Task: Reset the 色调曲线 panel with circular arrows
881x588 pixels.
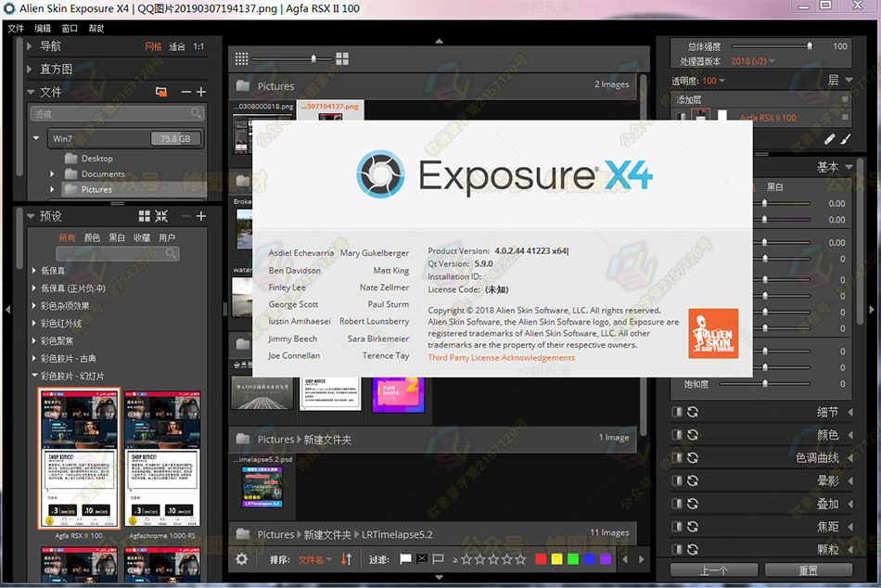Action: pyautogui.click(x=693, y=458)
